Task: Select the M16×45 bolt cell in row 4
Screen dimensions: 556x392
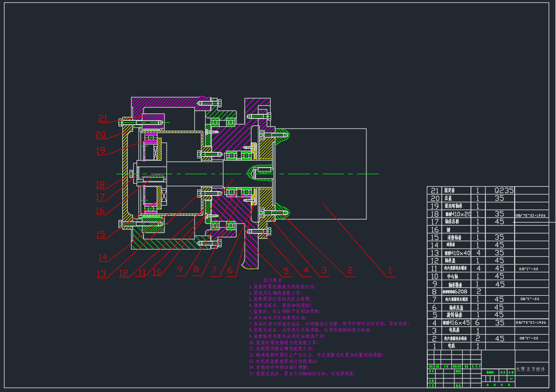Action: [457, 323]
